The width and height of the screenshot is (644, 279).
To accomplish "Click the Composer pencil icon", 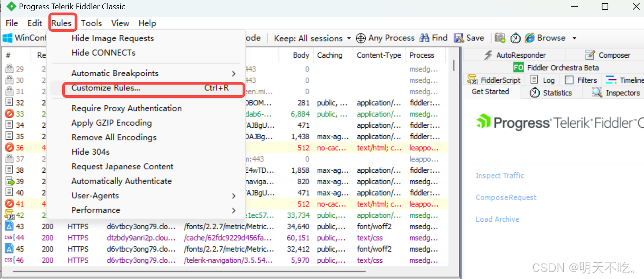I will (x=590, y=55).
